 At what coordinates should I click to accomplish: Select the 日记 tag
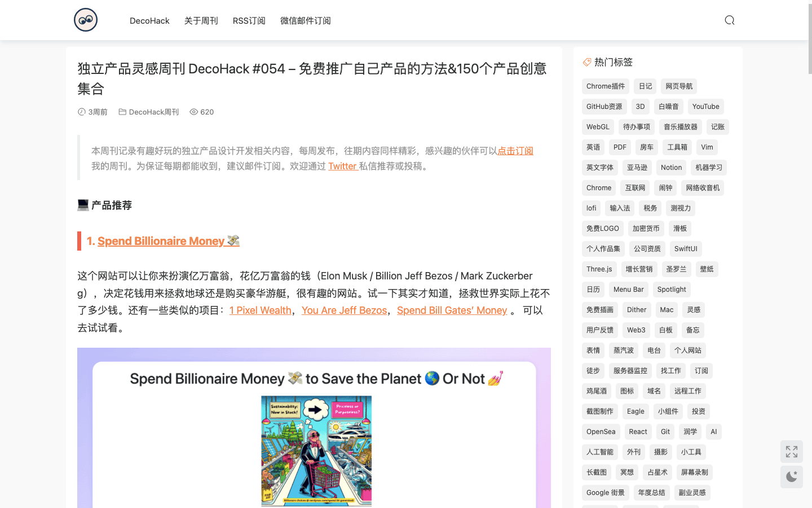[x=645, y=86]
